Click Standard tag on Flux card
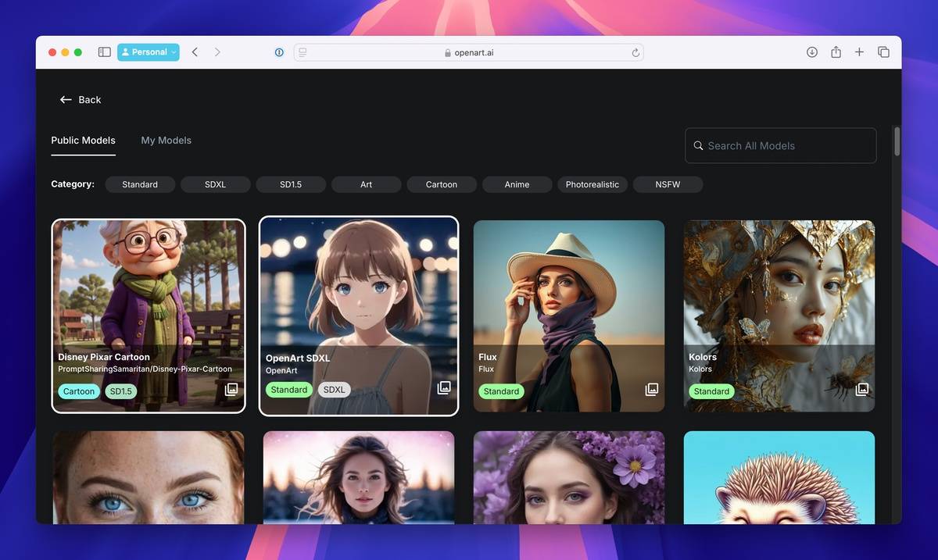This screenshot has width=938, height=560. point(501,391)
